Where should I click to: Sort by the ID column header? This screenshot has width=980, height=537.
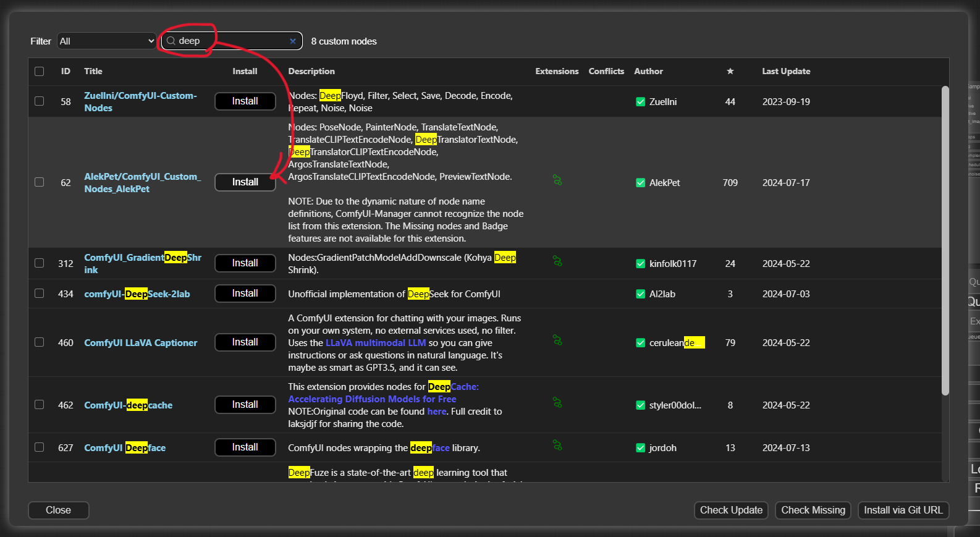65,71
